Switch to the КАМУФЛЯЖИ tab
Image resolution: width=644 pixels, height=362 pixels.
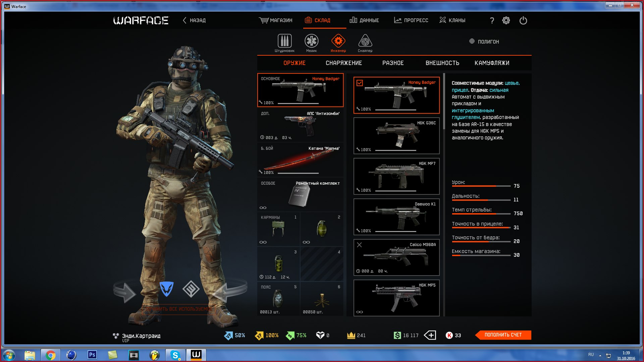tap(492, 63)
